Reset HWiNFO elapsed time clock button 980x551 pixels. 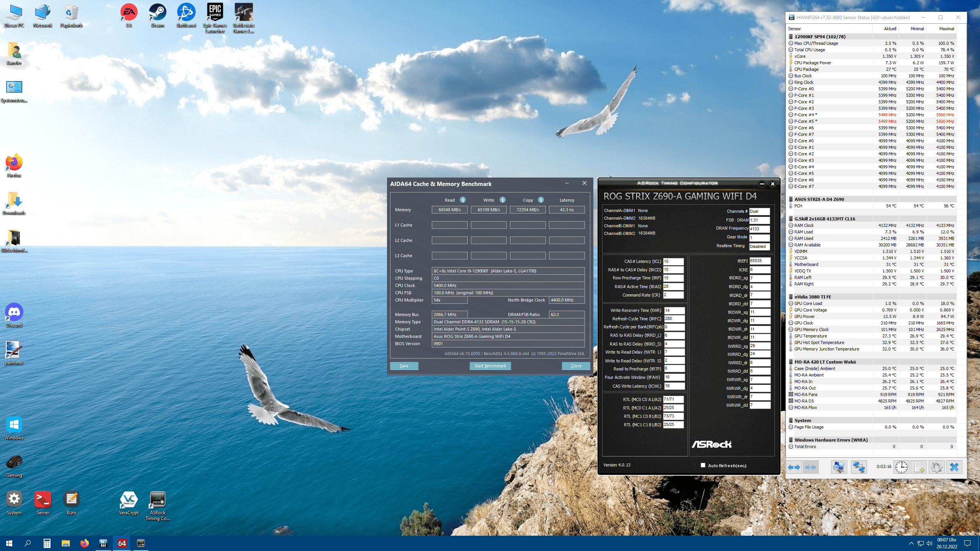coord(902,467)
